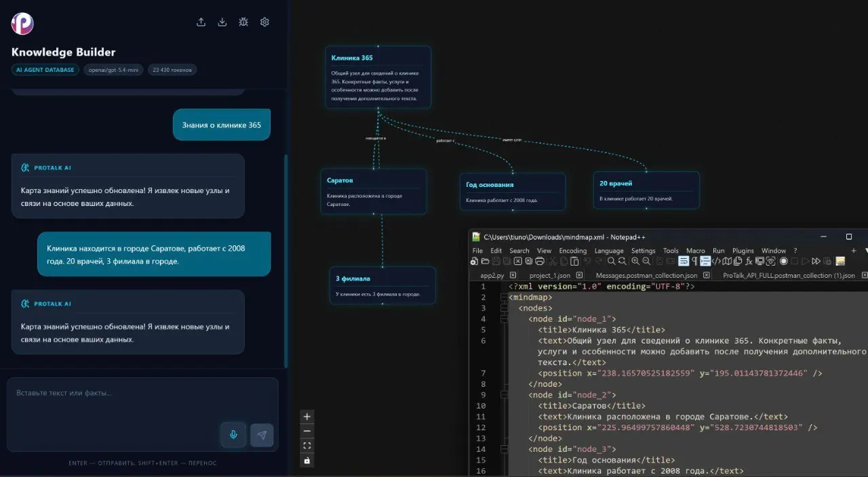Collapse the mindmap fold at line 2
868x477 pixels.
click(x=502, y=297)
